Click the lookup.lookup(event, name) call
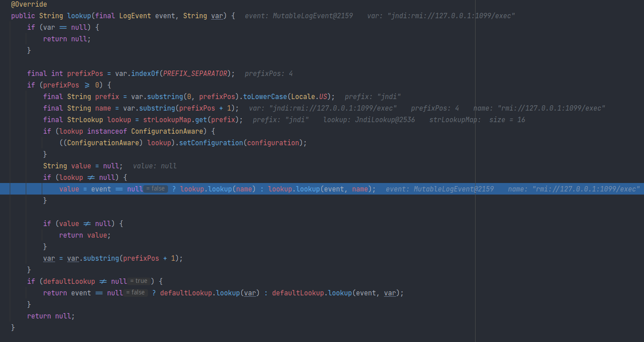 [320, 189]
